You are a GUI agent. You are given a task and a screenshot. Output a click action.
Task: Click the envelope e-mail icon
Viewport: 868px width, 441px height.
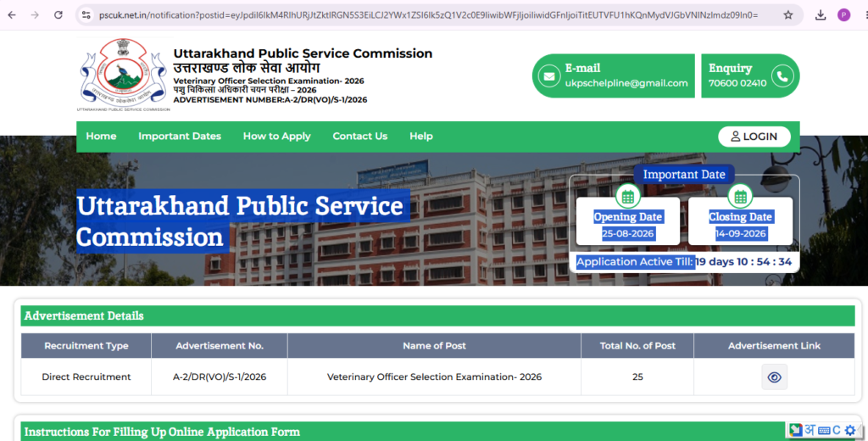[x=549, y=75]
